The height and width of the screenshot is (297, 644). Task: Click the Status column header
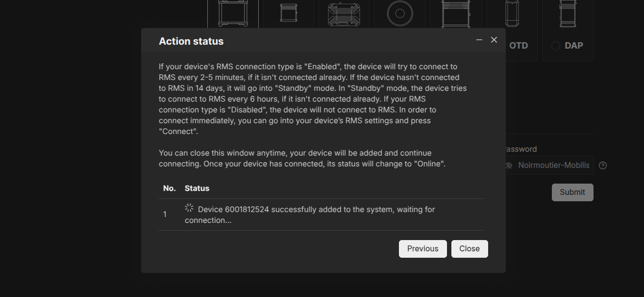click(197, 189)
